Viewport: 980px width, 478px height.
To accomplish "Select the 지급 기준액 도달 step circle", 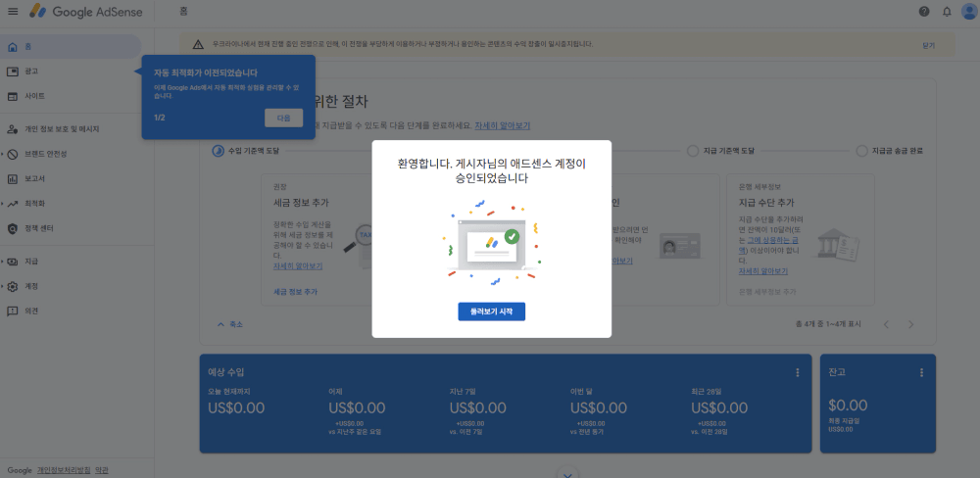I will coord(693,151).
